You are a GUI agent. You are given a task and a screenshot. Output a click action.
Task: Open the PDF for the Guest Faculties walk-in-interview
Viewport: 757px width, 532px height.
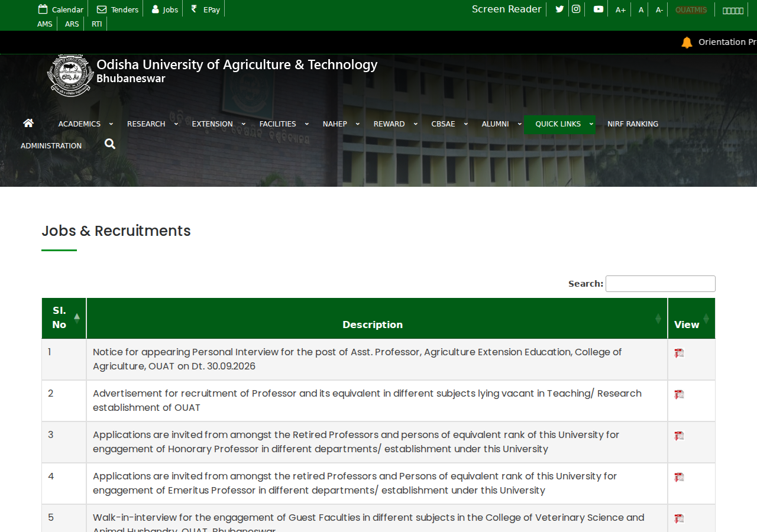[x=679, y=518]
